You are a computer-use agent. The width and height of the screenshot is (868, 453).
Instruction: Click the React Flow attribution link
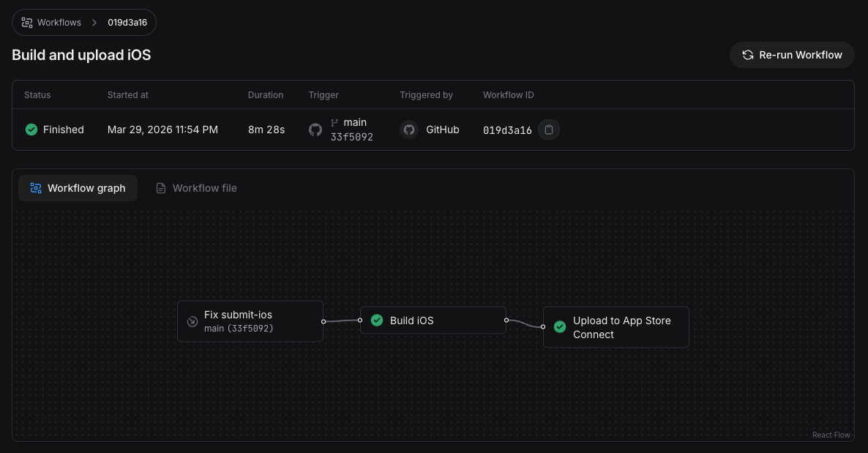tap(831, 435)
